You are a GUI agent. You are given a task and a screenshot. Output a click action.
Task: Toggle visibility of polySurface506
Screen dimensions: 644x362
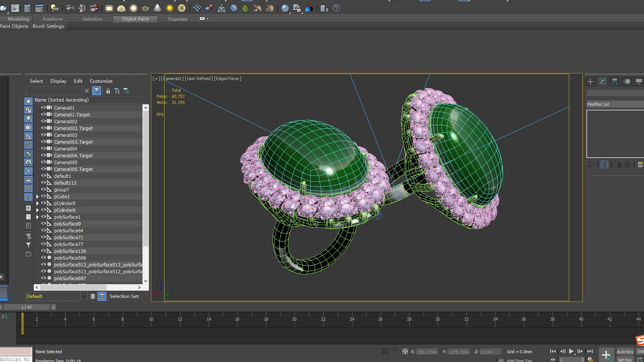(x=43, y=258)
